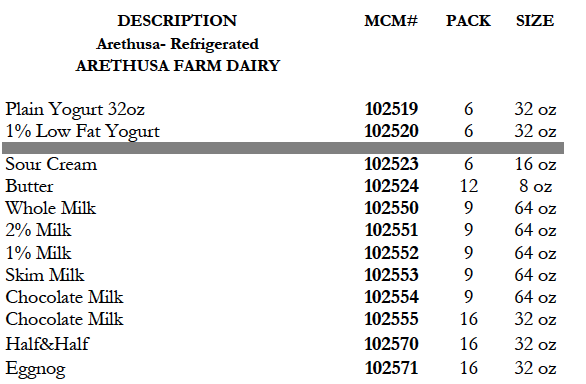This screenshot has height=384, width=586.
Task: Select the Half&Half item
Action: 47,344
